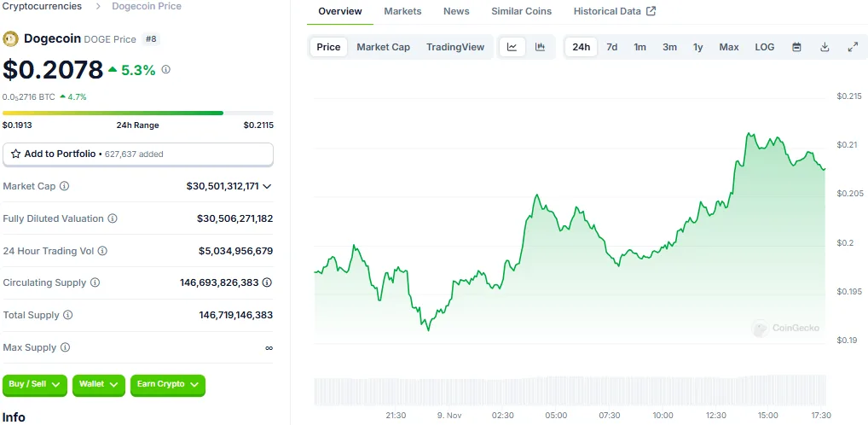Click the #8 rank badge
This screenshot has height=425, width=868.
pyautogui.click(x=151, y=39)
